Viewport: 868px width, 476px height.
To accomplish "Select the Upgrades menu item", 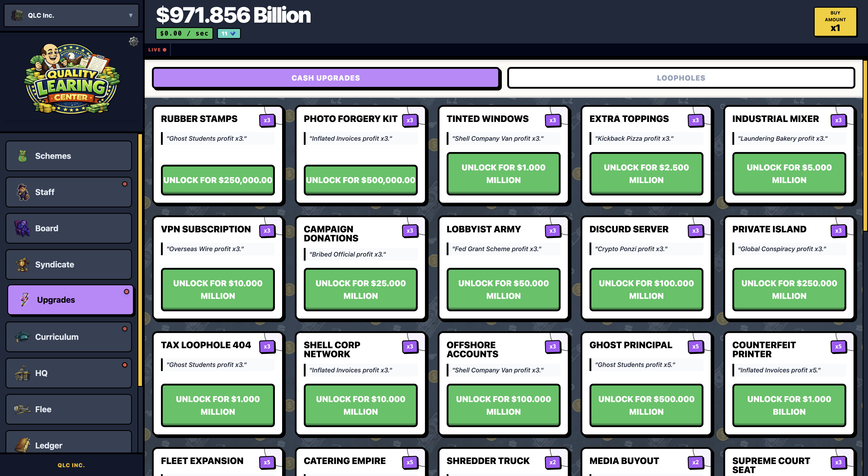I will click(x=71, y=300).
